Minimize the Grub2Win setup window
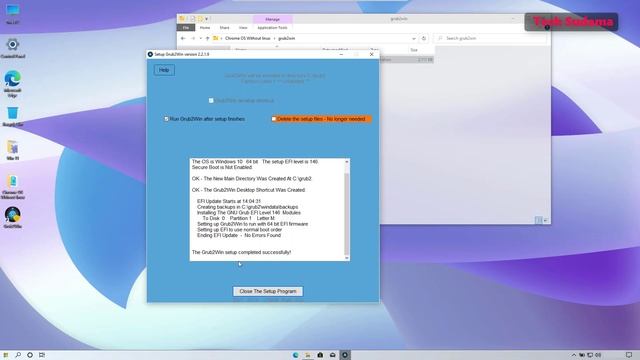 [x=341, y=54]
